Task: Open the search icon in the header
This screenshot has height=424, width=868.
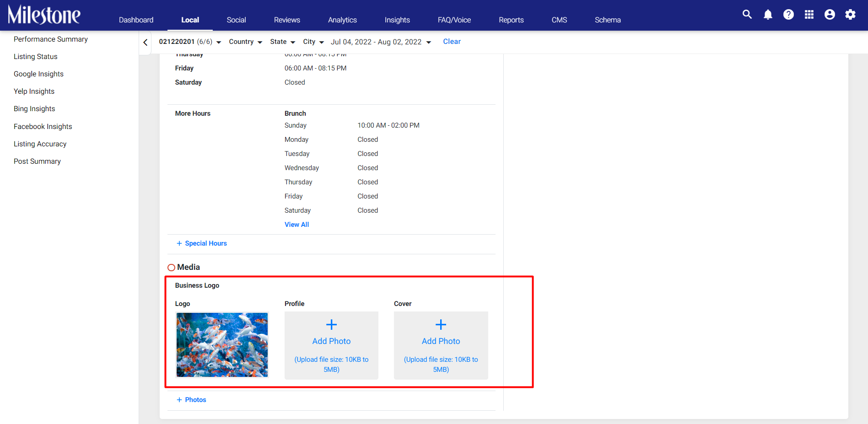Action: 747,14
